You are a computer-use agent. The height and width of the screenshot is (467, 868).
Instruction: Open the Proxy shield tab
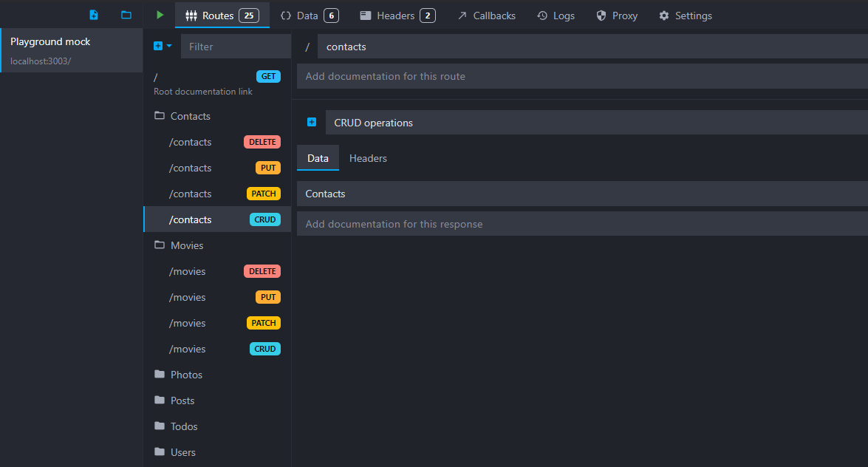coord(616,16)
